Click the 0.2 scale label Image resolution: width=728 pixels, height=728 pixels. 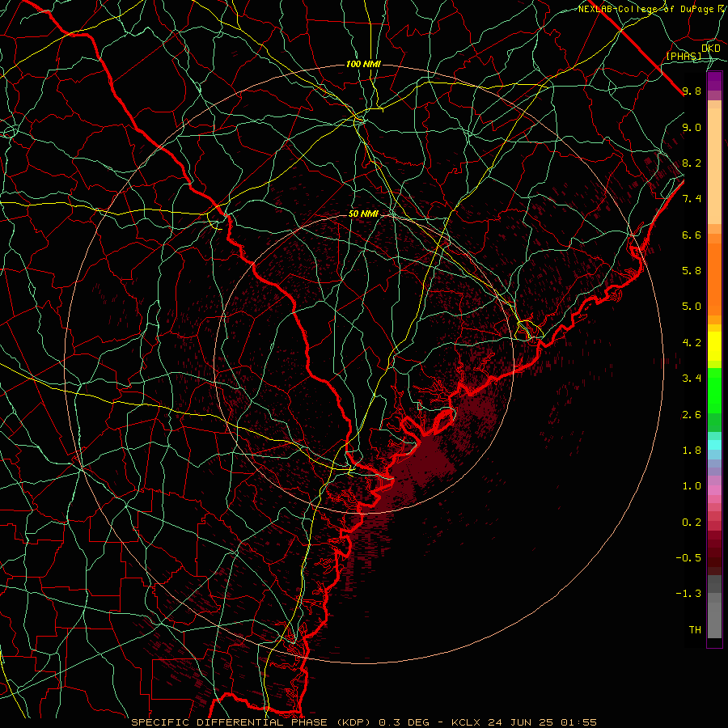point(692,523)
